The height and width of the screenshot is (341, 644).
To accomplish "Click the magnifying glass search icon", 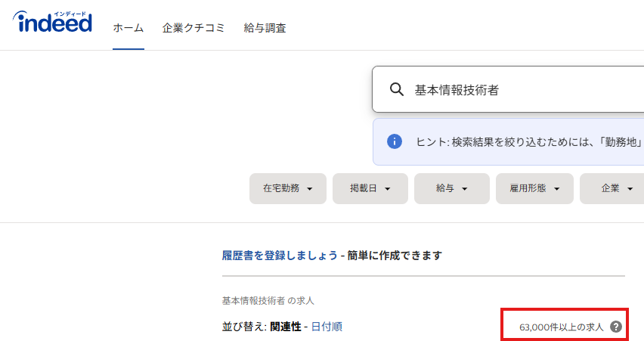I will [396, 89].
